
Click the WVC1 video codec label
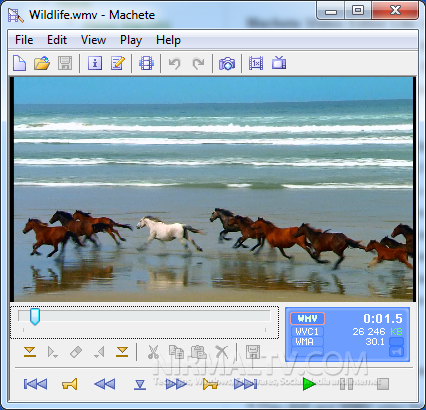[307, 332]
